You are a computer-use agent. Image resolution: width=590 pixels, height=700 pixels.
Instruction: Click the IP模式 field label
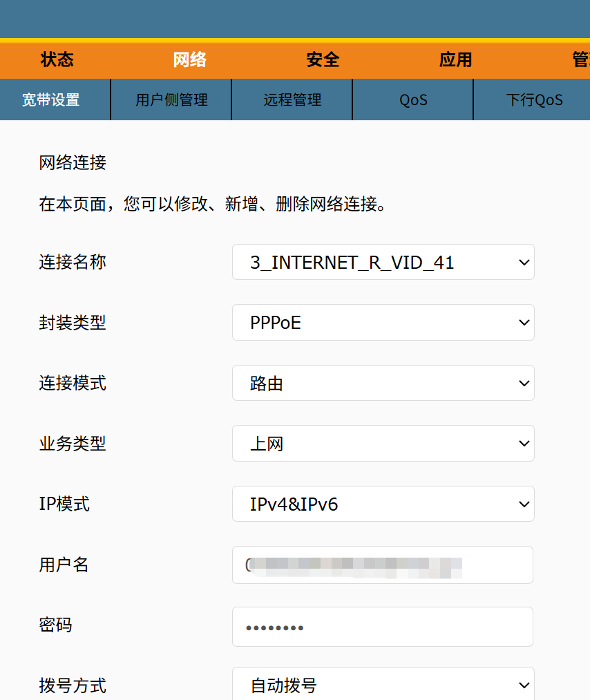pos(64,504)
